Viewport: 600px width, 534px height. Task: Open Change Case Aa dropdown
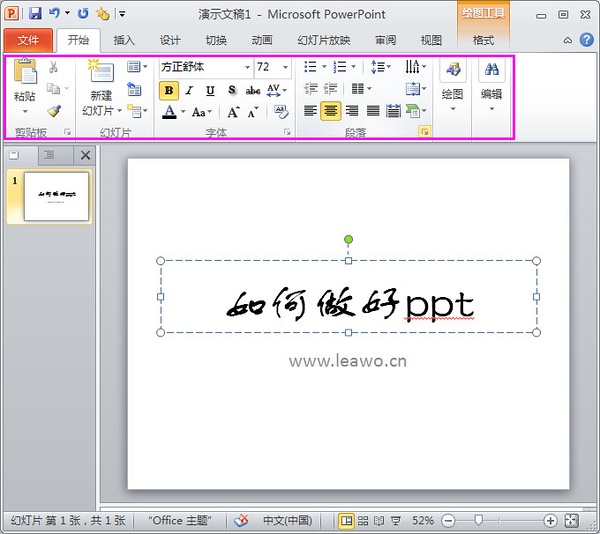click(202, 112)
